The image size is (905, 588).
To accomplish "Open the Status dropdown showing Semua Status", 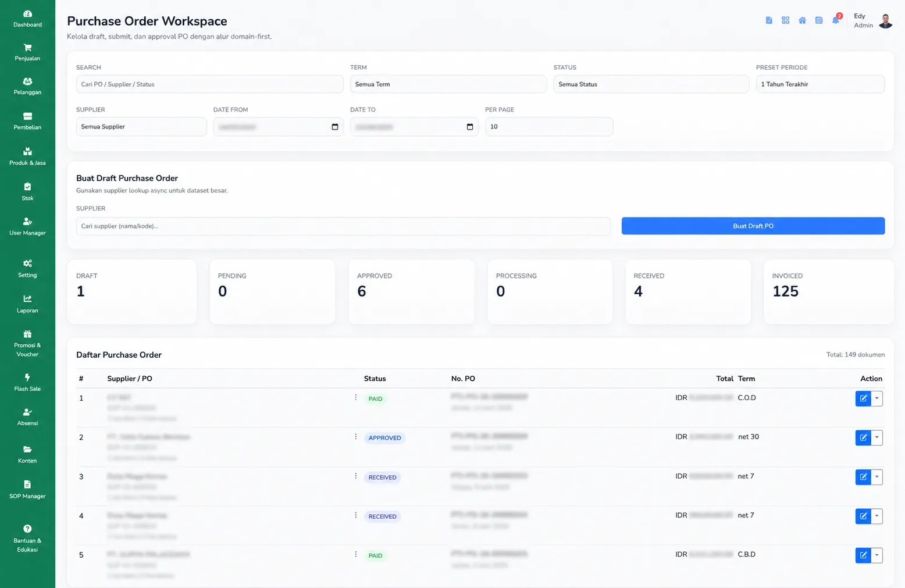I will click(651, 84).
